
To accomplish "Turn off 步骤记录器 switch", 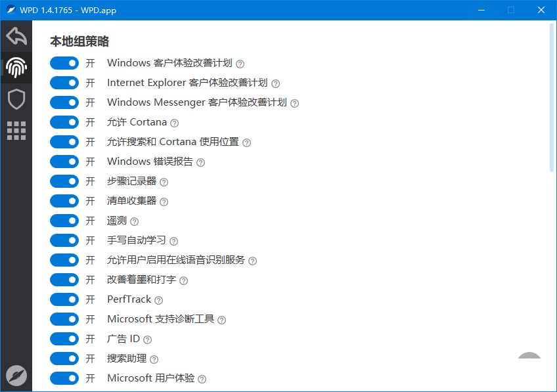I will [64, 181].
